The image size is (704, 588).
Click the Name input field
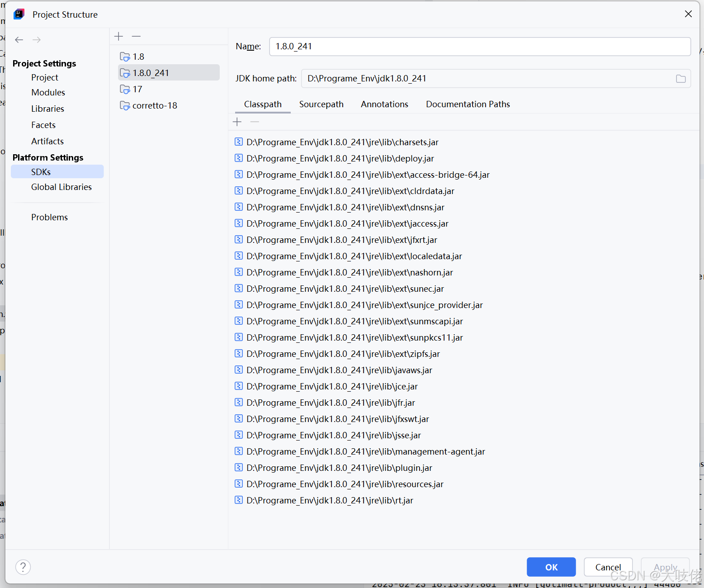pyautogui.click(x=479, y=46)
